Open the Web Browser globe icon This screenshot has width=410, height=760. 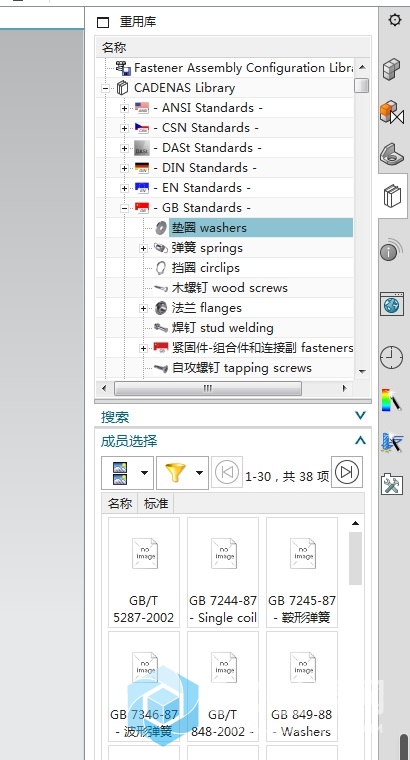(x=392, y=304)
